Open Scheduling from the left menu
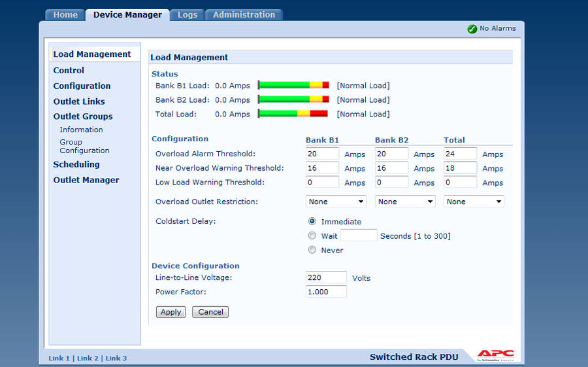This screenshot has height=367, width=588. pyautogui.click(x=76, y=164)
